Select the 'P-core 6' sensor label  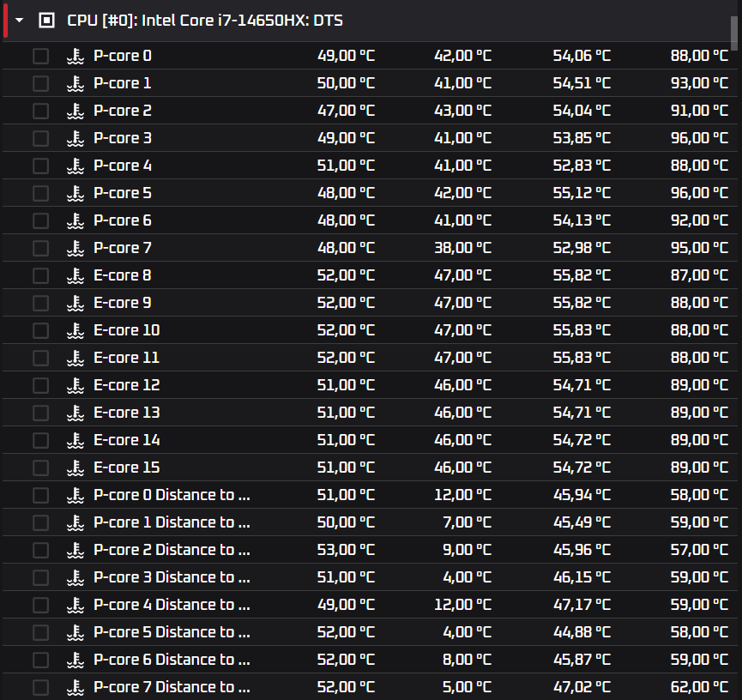pos(123,220)
